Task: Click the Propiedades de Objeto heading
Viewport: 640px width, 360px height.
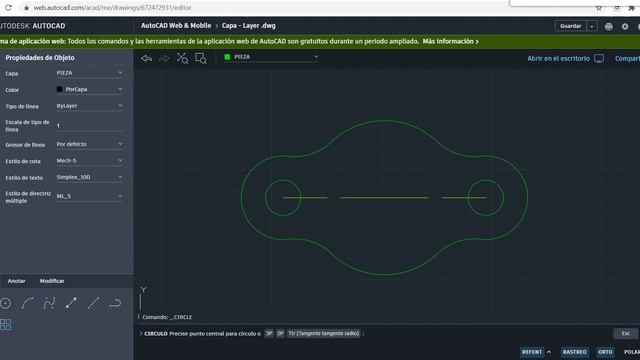Action: [40, 58]
